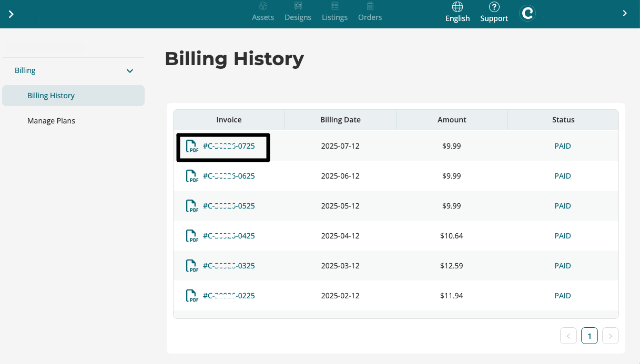The height and width of the screenshot is (364, 640).
Task: Click the English language label
Action: (x=458, y=18)
